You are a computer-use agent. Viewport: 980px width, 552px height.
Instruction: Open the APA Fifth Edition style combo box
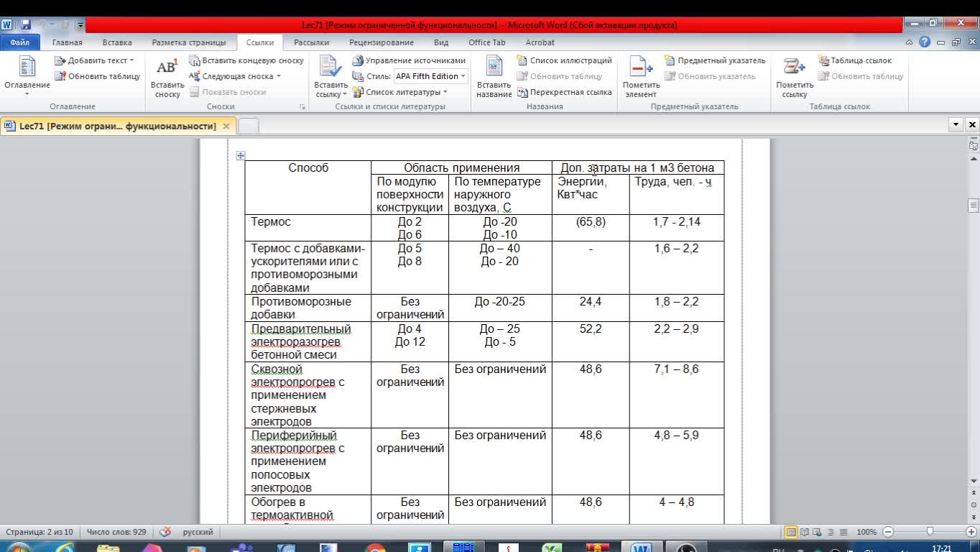[430, 76]
